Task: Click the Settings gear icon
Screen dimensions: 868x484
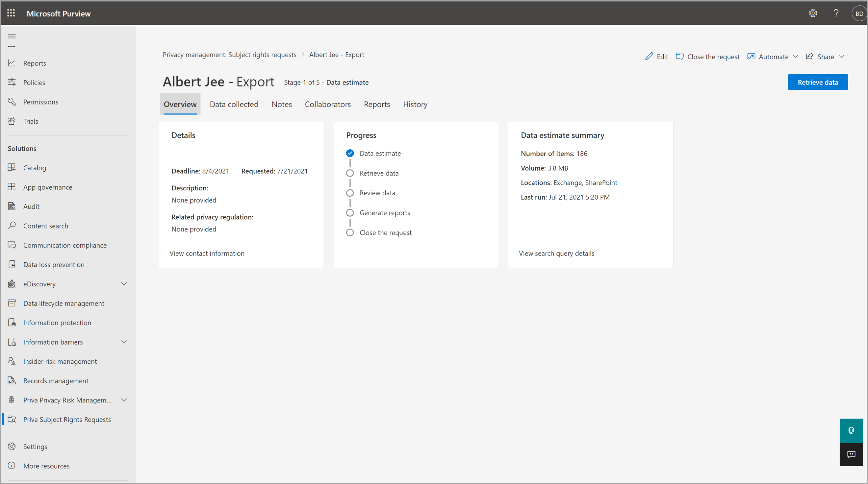Action: (x=813, y=13)
